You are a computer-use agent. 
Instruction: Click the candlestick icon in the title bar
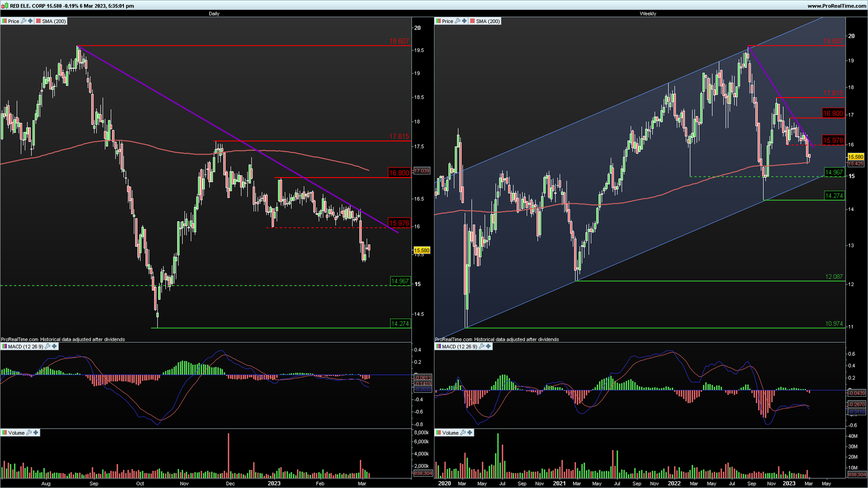coord(5,6)
